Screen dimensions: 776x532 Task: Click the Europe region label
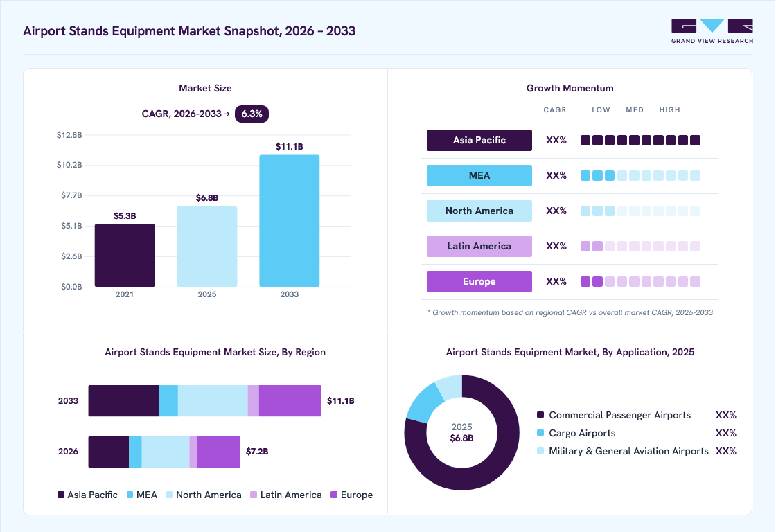[479, 282]
